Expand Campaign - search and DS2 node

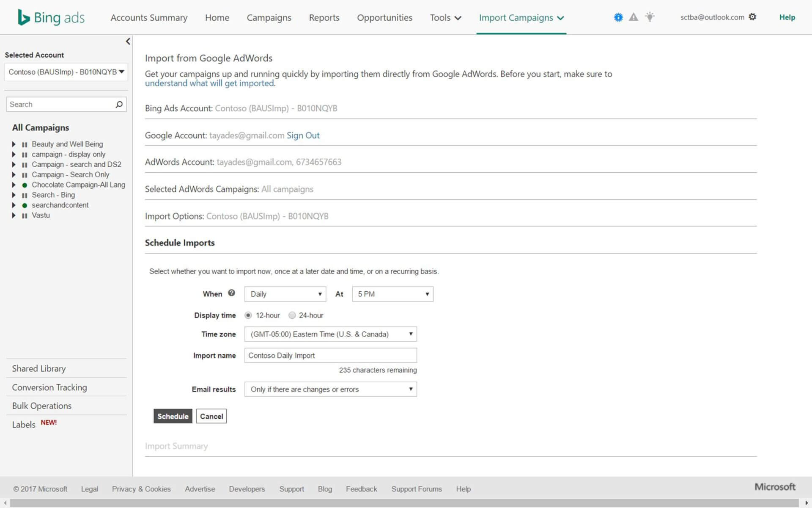point(14,165)
